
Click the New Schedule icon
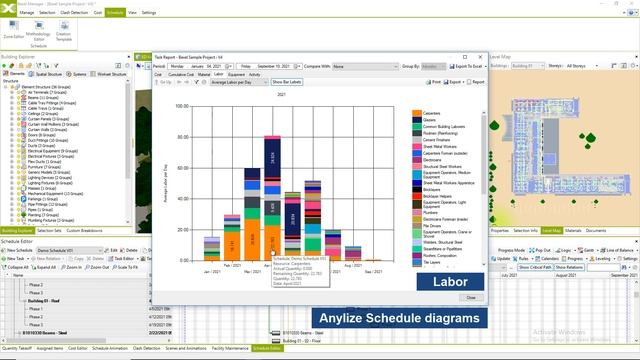pos(4,250)
